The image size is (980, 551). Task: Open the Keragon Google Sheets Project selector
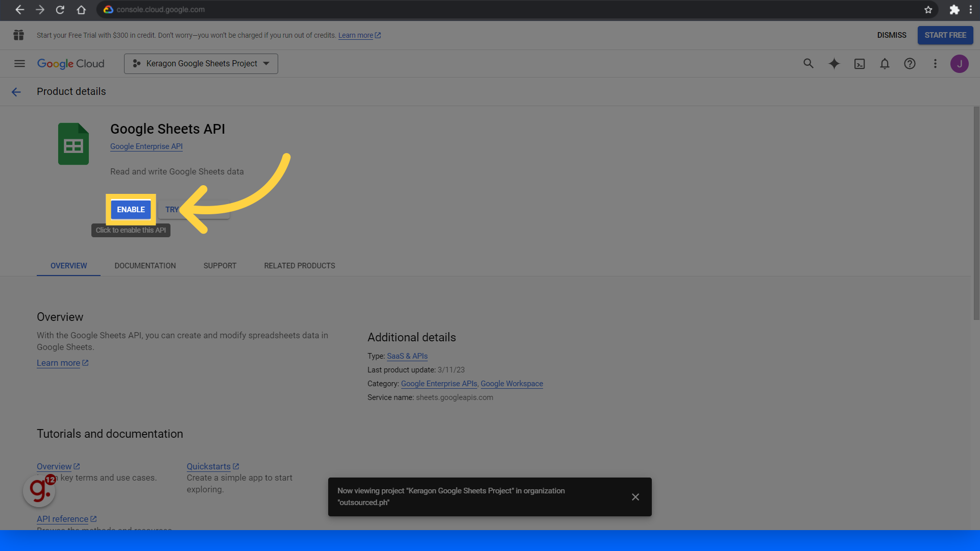pyautogui.click(x=201, y=64)
